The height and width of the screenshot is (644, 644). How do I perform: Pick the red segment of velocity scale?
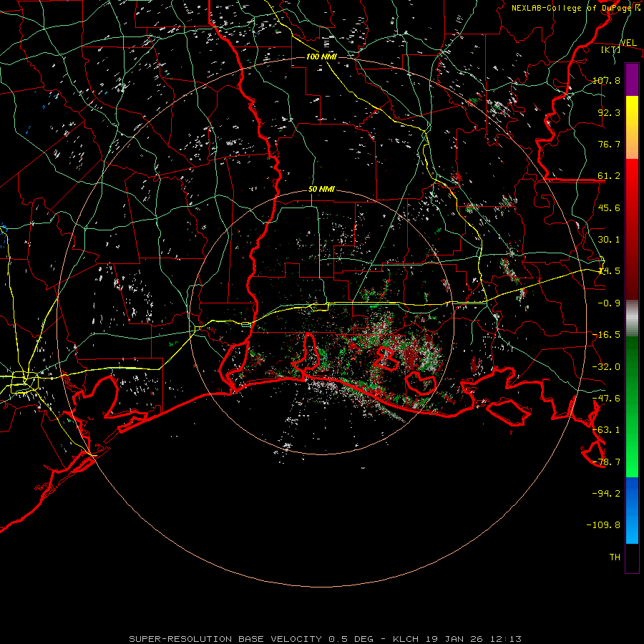click(632, 229)
